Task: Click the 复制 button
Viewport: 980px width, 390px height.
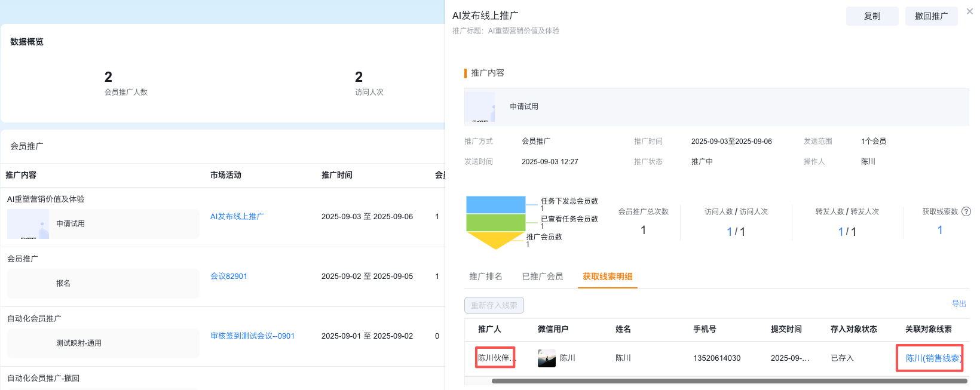Action: click(x=872, y=16)
